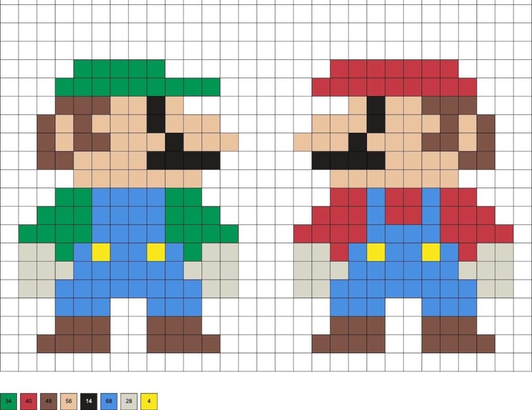
Task: Select the brown swatch labeled 48
Action: (x=49, y=401)
